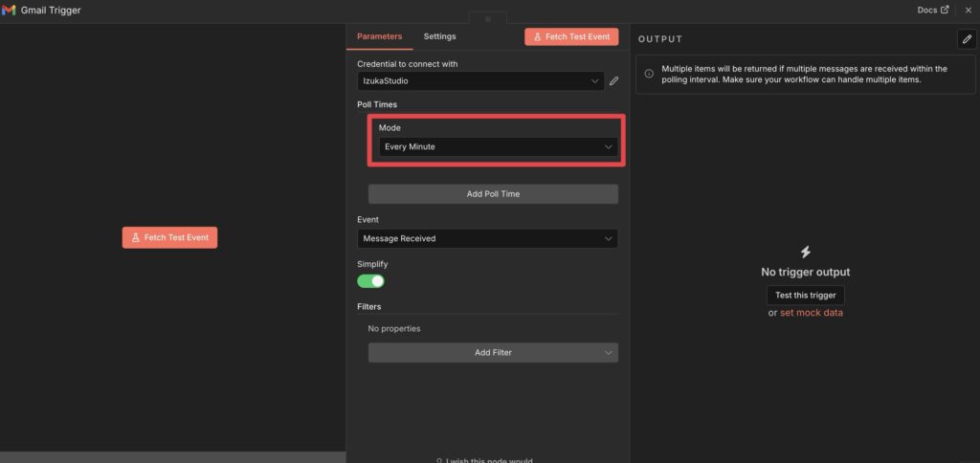
Task: Open the IzukaStudio credential dropdown
Action: coord(480,81)
